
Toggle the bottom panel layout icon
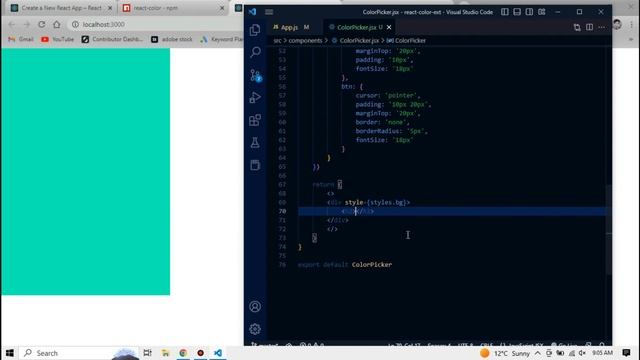[517, 12]
